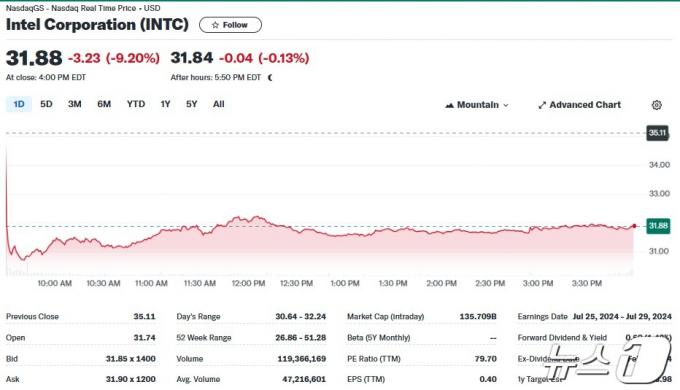Viewport: 680px width, 390px height.
Task: Select the 5Y range tab
Action: (x=192, y=104)
